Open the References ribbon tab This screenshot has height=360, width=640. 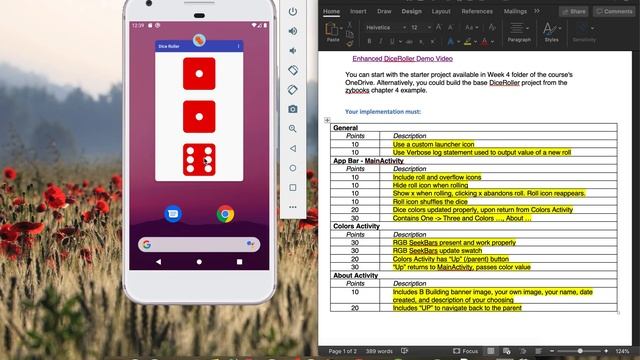(477, 11)
